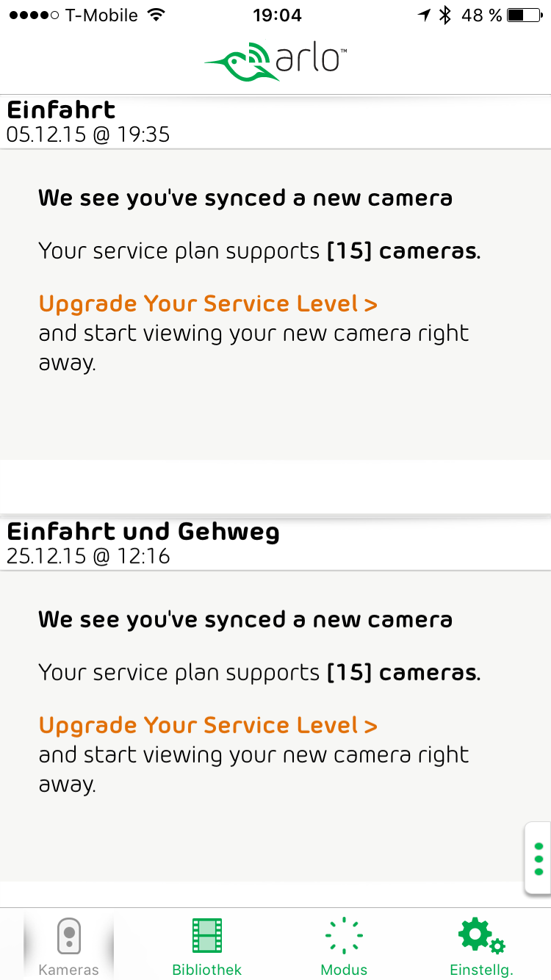Image resolution: width=551 pixels, height=980 pixels.
Task: Switch to the Bibliothek tab label
Action: 206,970
